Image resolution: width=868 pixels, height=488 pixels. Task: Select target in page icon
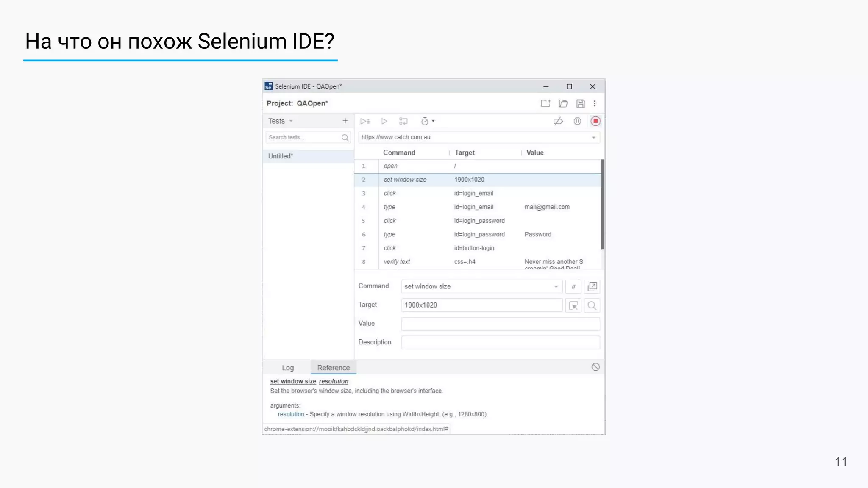(573, 305)
